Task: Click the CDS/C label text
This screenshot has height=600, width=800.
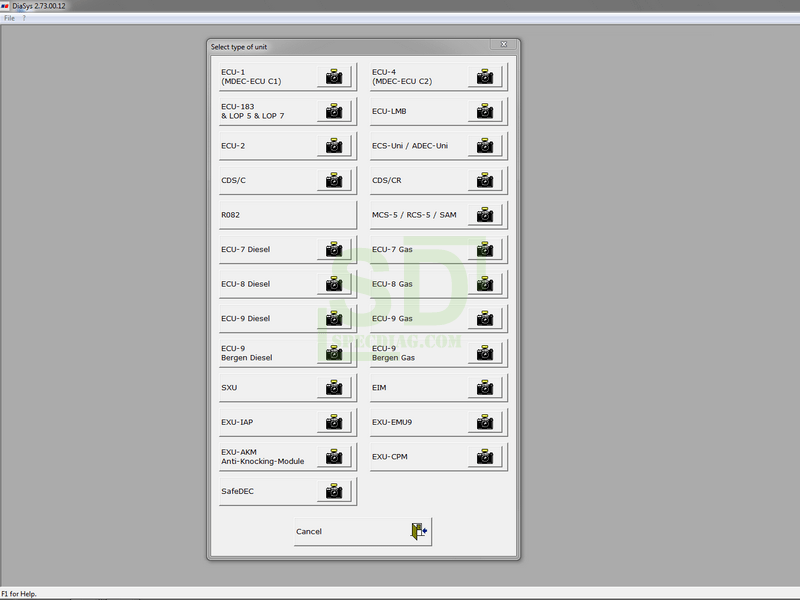Action: 233,180
